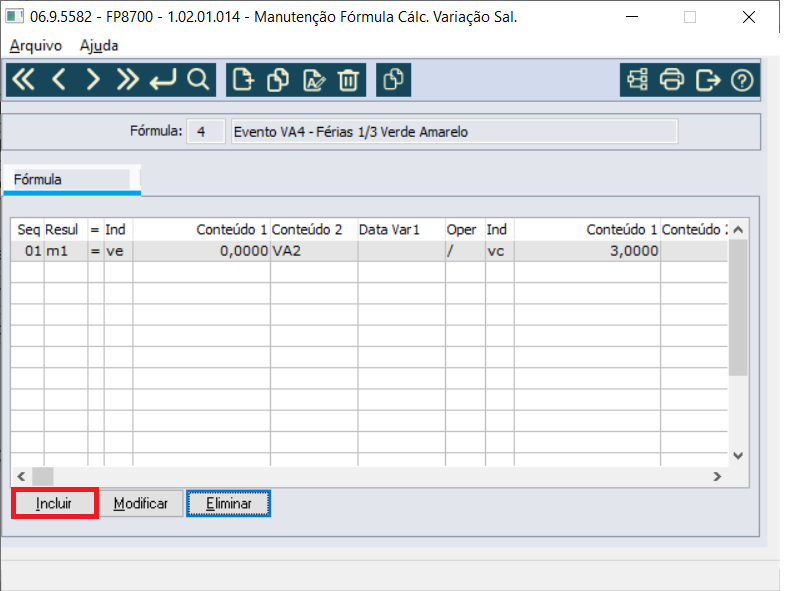
Task: Create a new record with new-document icon
Action: (x=243, y=80)
